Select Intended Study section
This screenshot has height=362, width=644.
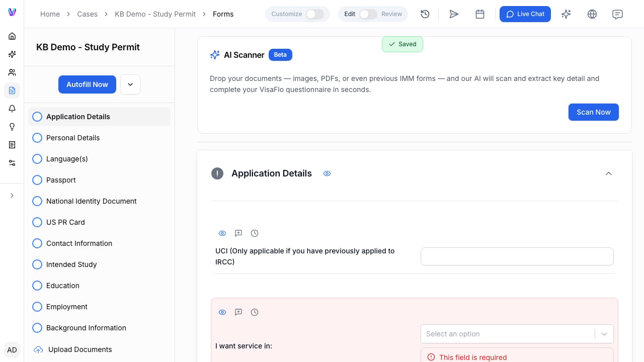click(100, 264)
